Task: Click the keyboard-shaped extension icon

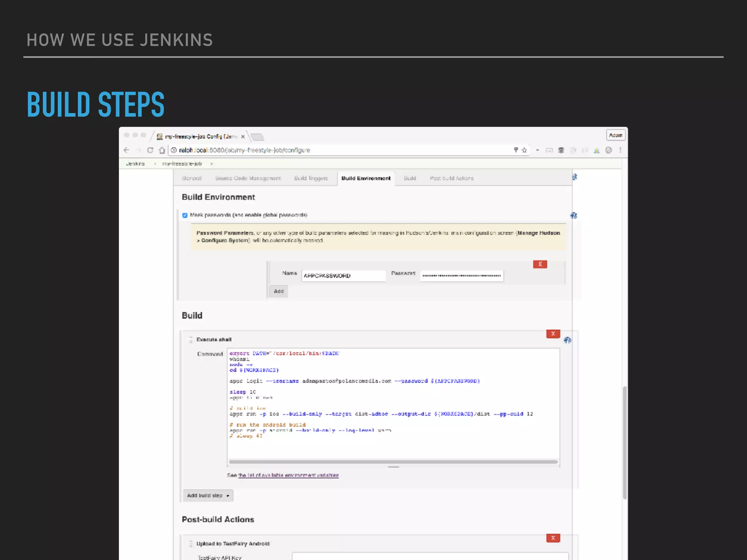Action: pyautogui.click(x=549, y=150)
